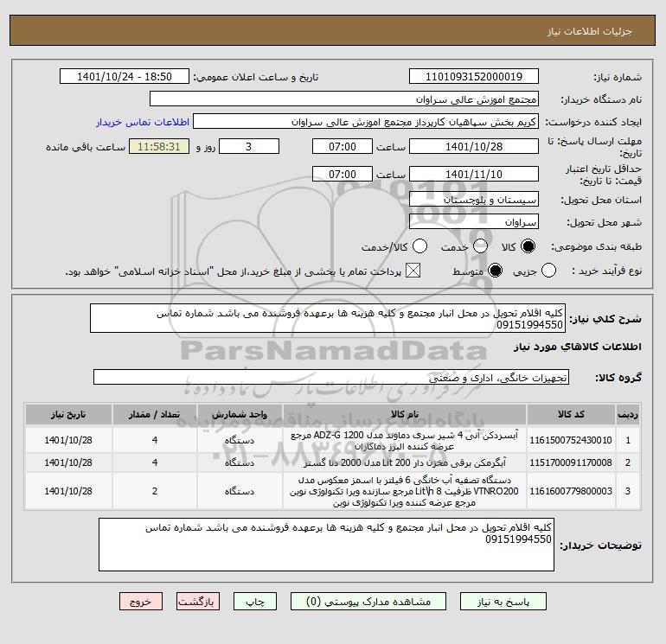Viewport: 666px width, 644px height.
Task: Click the general description text box
Action: pyautogui.click(x=328, y=318)
